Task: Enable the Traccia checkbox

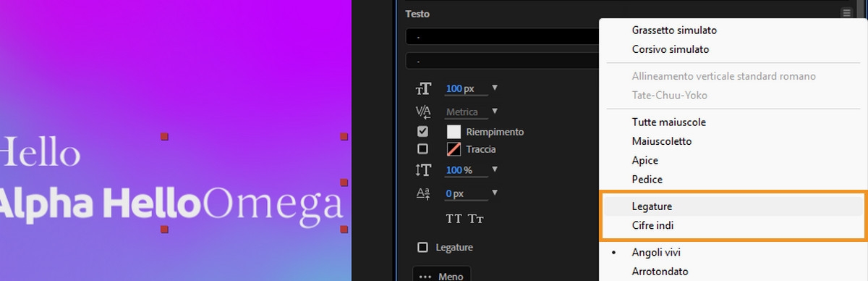Action: [423, 149]
